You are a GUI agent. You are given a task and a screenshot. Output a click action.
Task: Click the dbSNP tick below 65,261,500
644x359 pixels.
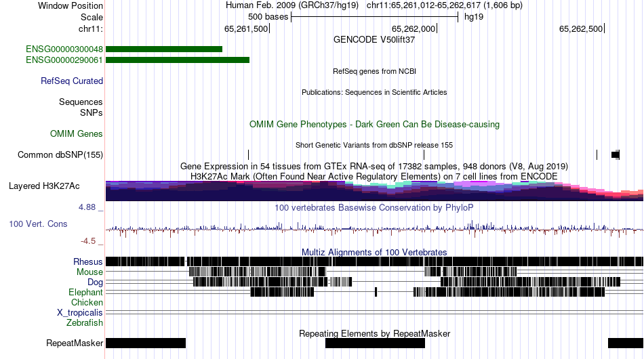tap(249, 154)
